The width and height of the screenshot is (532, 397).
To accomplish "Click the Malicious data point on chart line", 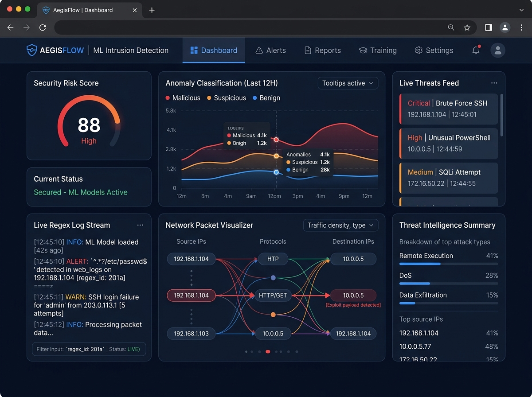I will point(276,140).
